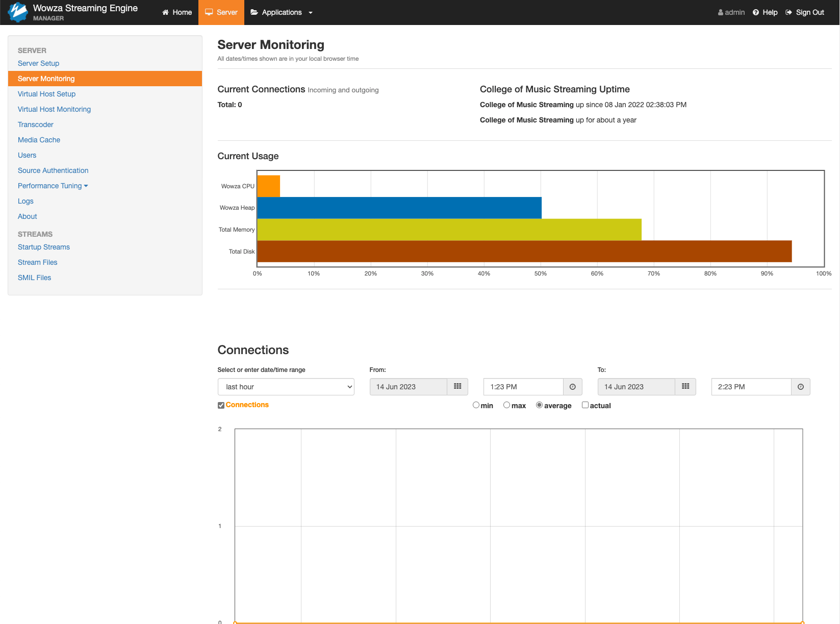Click the To time field 2:23 PM

click(751, 387)
